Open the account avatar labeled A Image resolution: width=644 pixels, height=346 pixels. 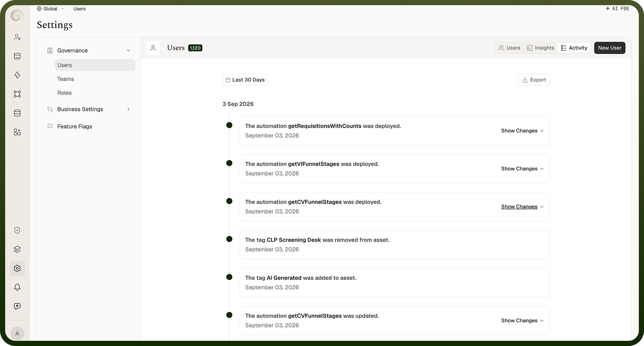coord(17,333)
